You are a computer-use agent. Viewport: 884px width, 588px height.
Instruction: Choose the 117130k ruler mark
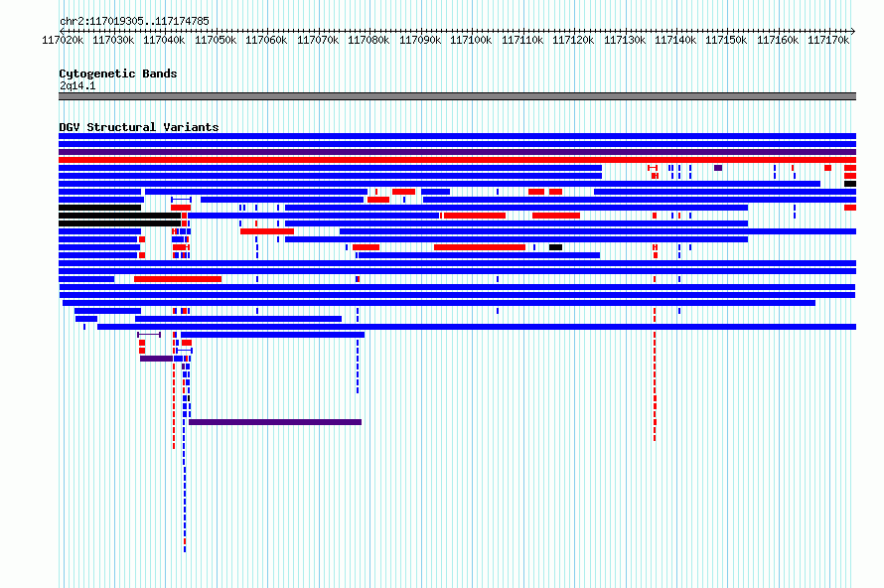click(625, 40)
